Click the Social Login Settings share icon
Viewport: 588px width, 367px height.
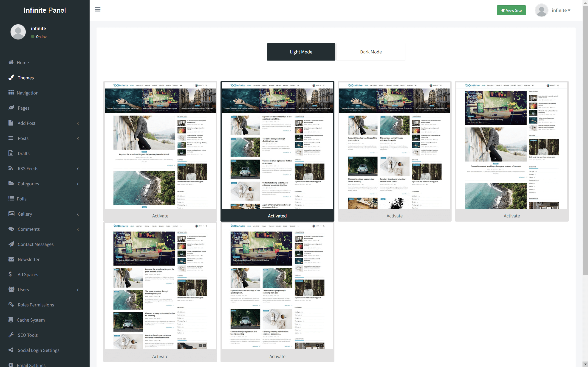(x=11, y=350)
